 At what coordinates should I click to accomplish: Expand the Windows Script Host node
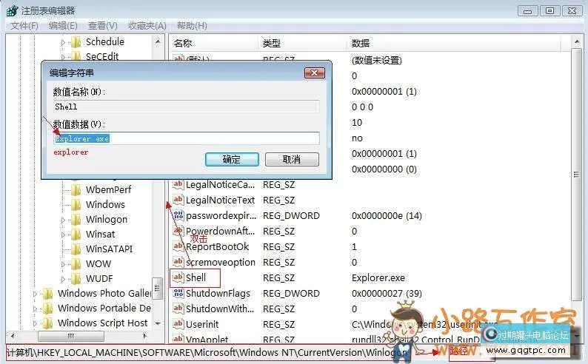pos(35,323)
